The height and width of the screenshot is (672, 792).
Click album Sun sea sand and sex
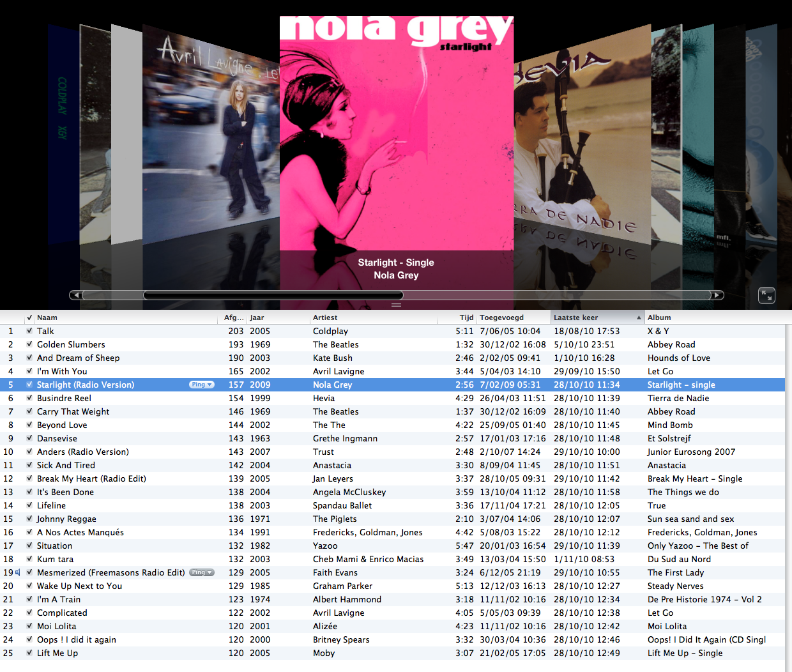(x=690, y=519)
